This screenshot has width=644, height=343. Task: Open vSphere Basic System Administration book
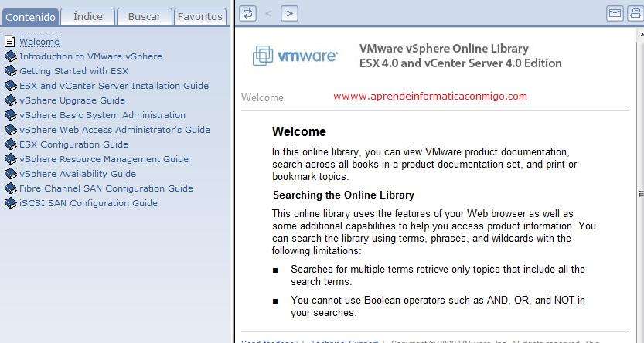point(102,115)
